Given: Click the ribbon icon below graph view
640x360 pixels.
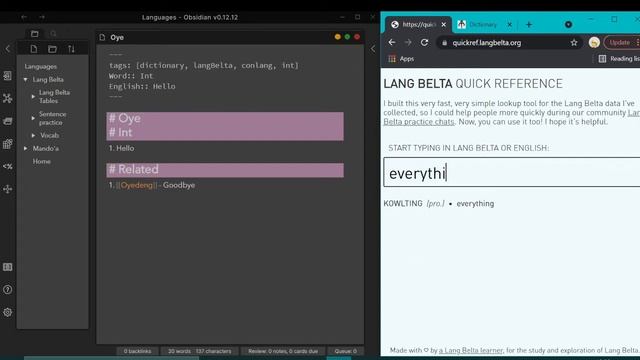Looking at the screenshot, I should [x=7, y=121].
